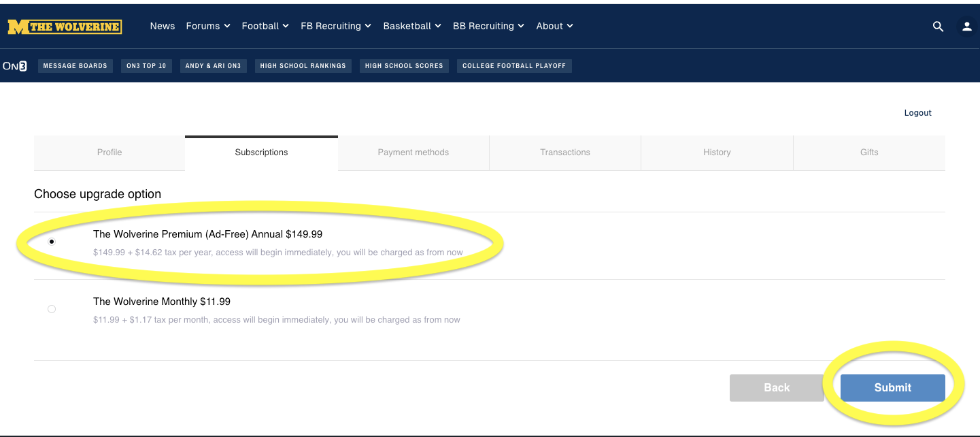Click the search magnifier icon
Image resolution: width=980 pixels, height=437 pixels.
click(938, 27)
